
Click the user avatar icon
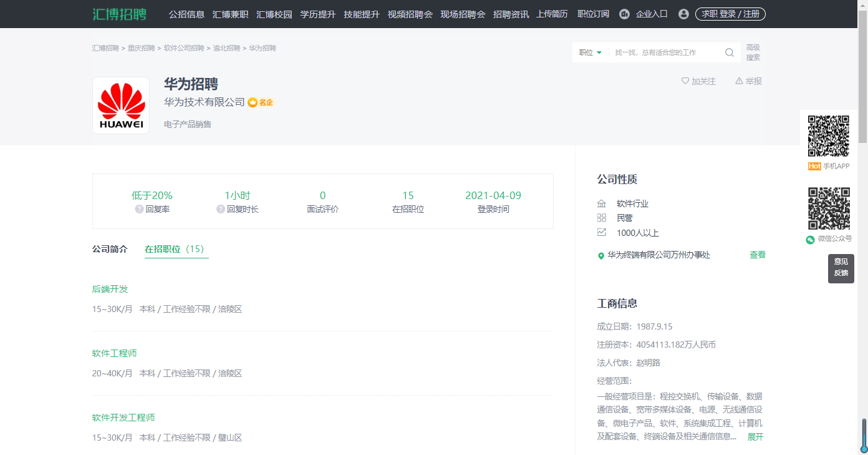(683, 14)
